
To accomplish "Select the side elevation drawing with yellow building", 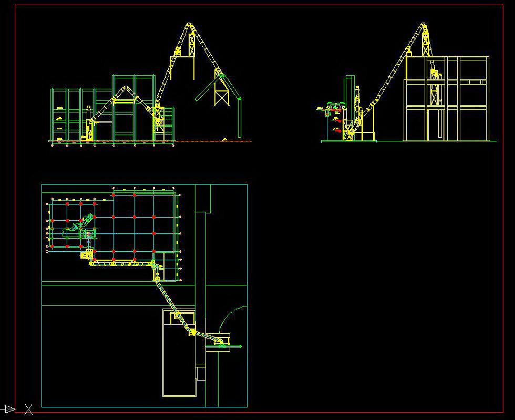I will pyautogui.click(x=407, y=83).
